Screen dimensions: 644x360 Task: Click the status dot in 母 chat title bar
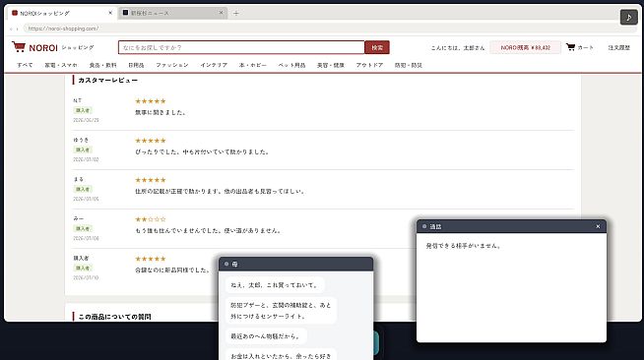226,264
